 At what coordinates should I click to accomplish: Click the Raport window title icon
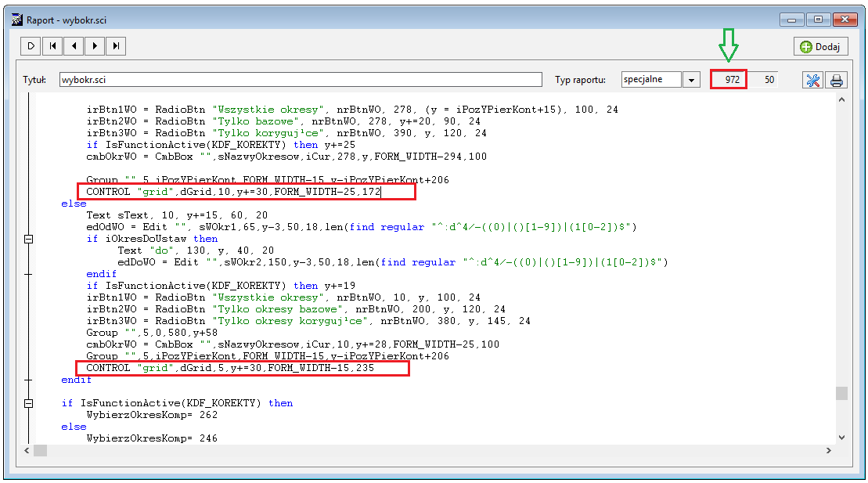click(x=17, y=20)
